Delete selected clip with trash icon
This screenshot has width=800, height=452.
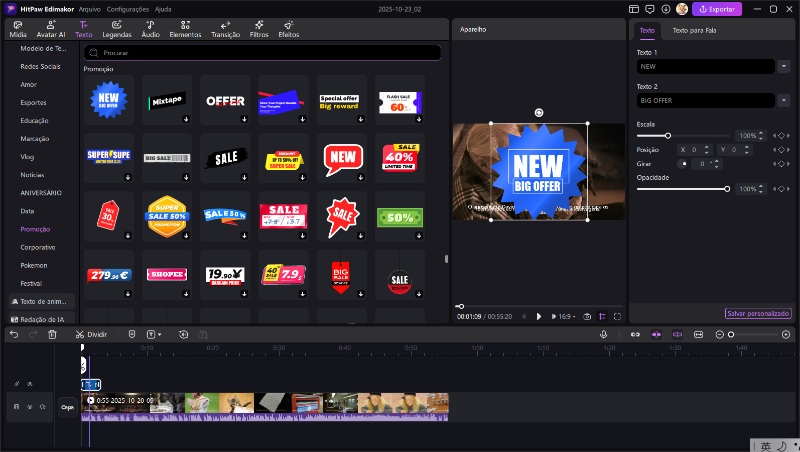(x=52, y=334)
